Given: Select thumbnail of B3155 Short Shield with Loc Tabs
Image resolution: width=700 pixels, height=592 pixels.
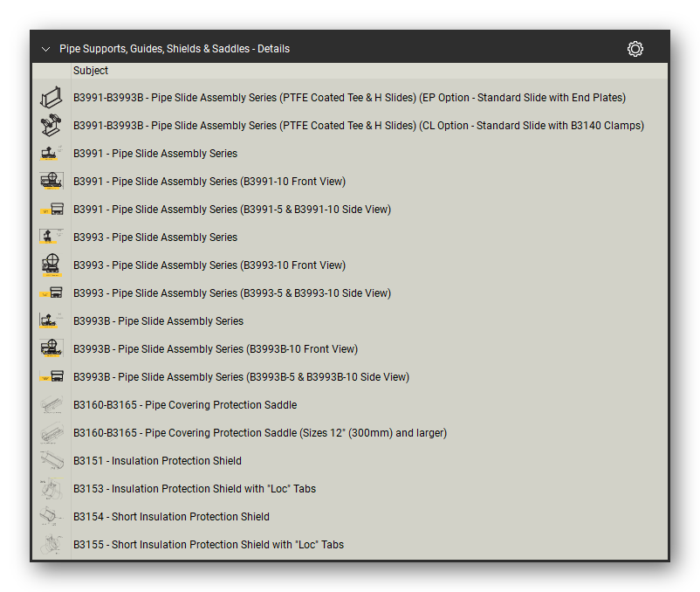Looking at the screenshot, I should [x=51, y=544].
